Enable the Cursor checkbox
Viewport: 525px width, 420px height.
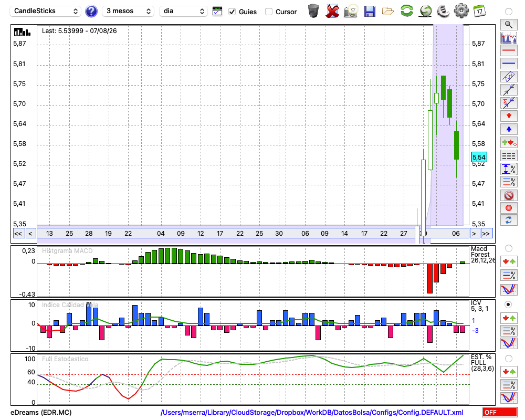coord(268,12)
